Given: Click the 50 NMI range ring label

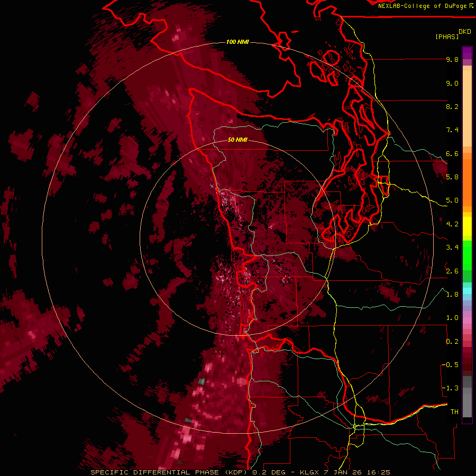Looking at the screenshot, I should tap(237, 140).
